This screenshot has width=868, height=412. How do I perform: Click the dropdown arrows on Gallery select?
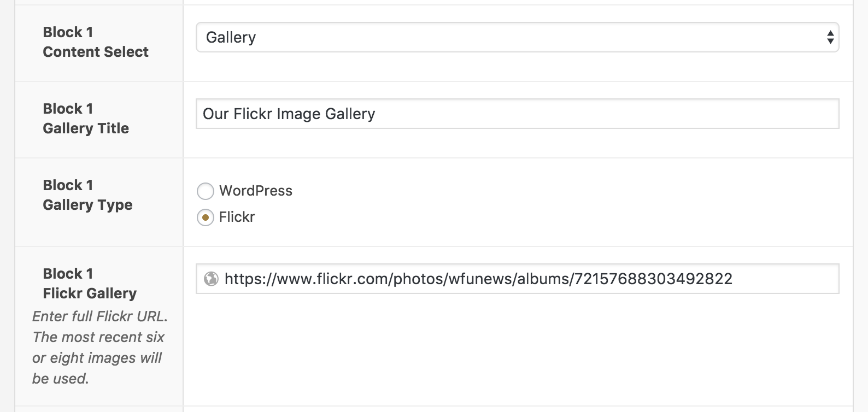830,37
